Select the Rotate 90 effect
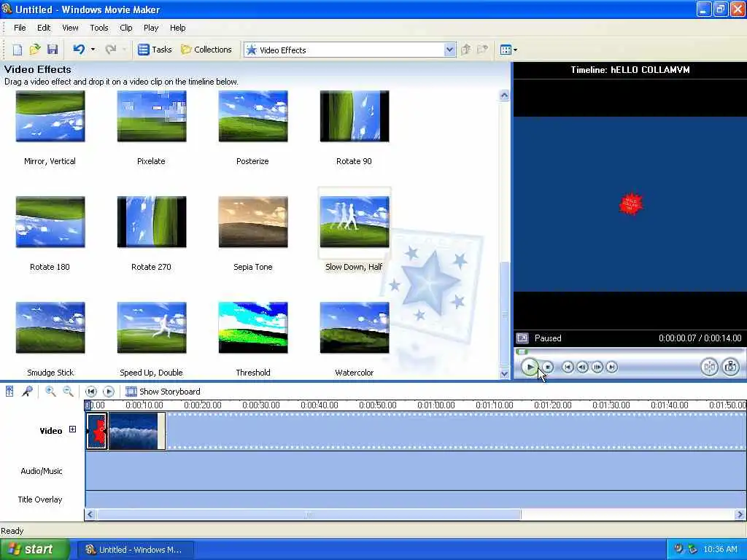Viewport: 747px width, 560px height. (355, 116)
